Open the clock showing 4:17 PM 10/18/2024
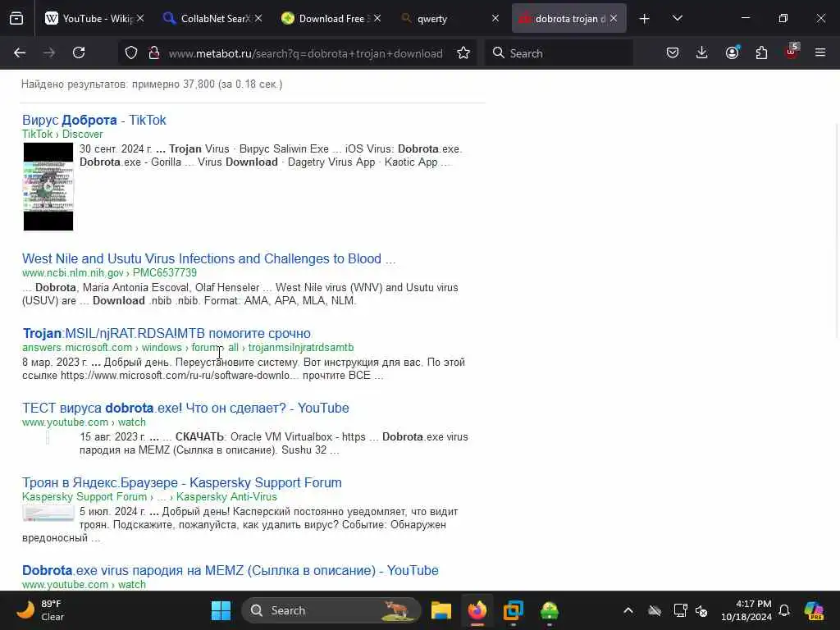The height and width of the screenshot is (630, 840). point(746,610)
